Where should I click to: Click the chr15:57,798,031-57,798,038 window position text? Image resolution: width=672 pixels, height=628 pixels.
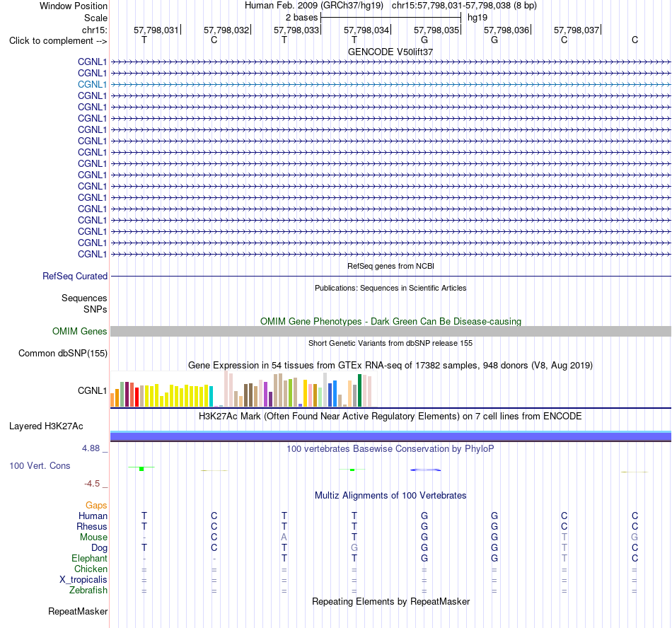coord(464,6)
